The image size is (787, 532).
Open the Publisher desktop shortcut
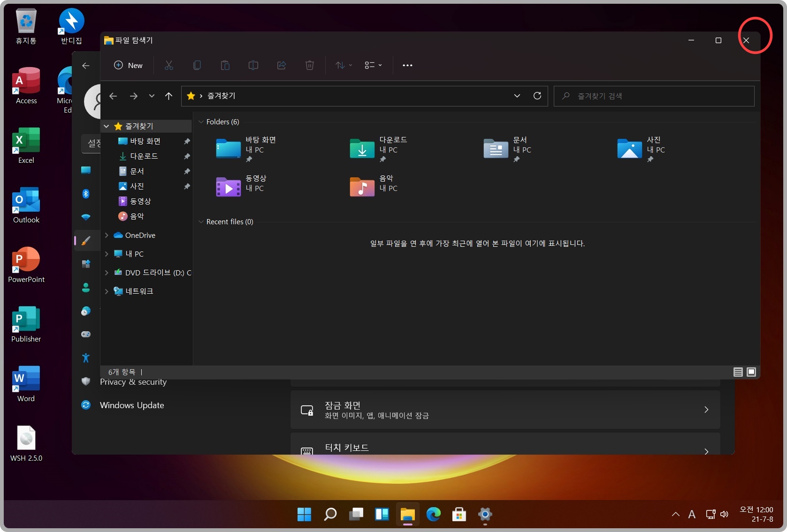tap(26, 324)
